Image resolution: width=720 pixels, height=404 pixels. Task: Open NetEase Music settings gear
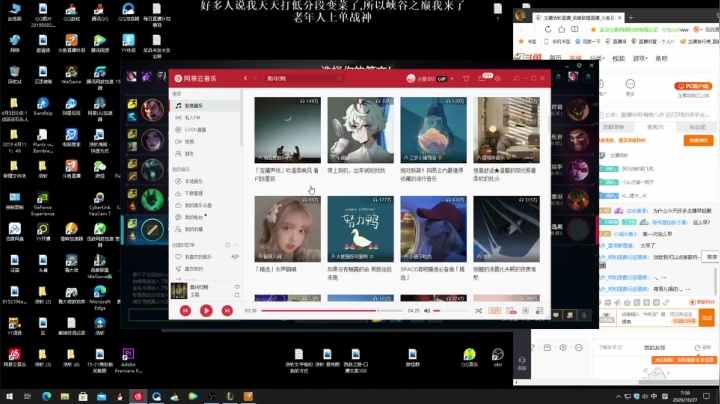pos(497,79)
